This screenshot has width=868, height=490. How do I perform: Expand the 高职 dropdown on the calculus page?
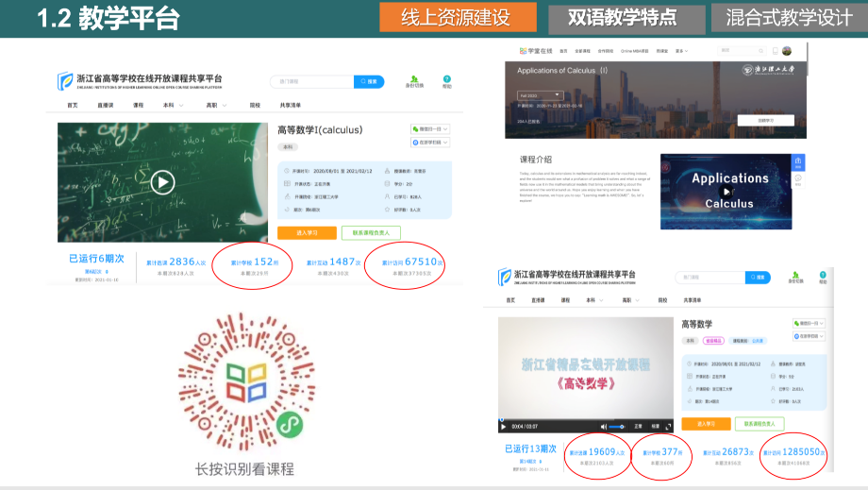[x=216, y=105]
